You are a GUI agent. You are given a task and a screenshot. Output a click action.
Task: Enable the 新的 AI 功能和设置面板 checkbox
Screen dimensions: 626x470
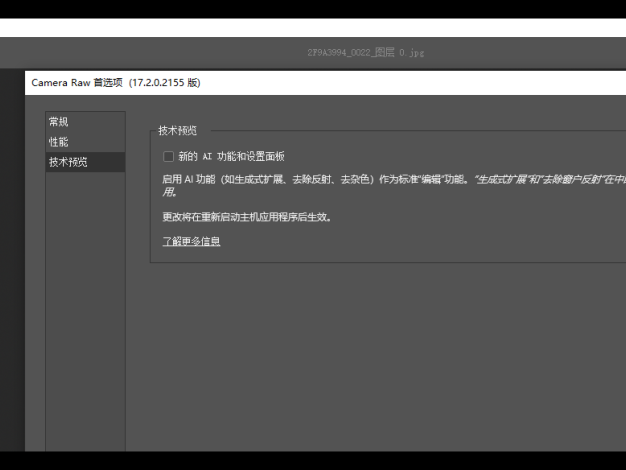(168, 157)
